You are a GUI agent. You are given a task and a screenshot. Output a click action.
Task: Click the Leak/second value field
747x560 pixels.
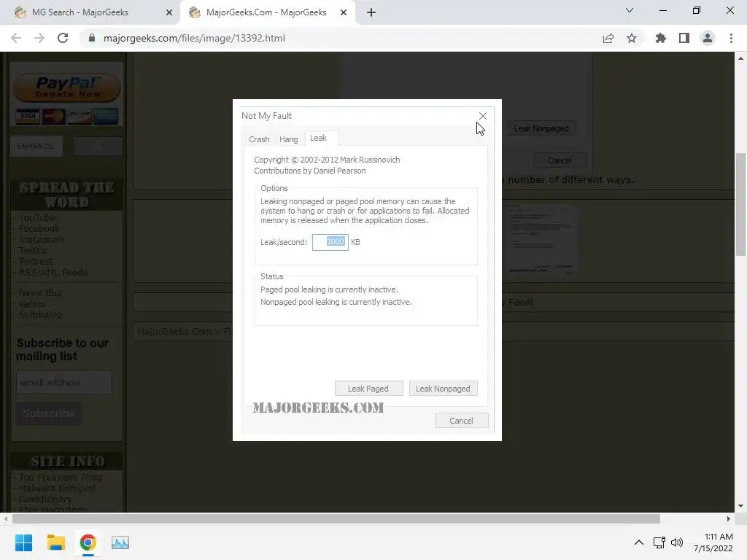click(330, 242)
